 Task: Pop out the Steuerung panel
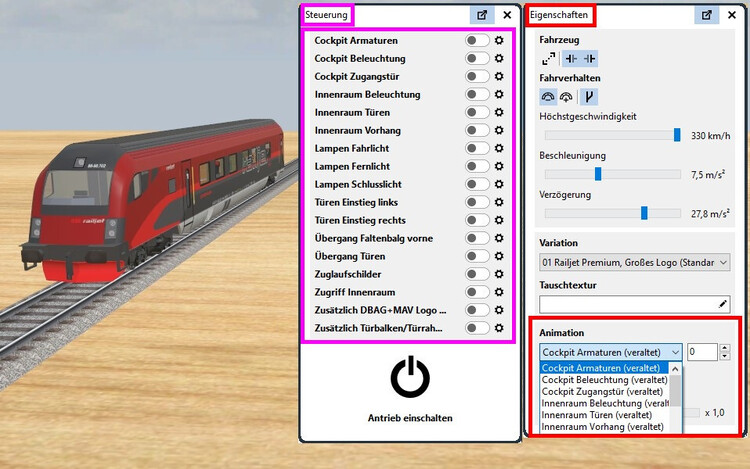coord(482,15)
